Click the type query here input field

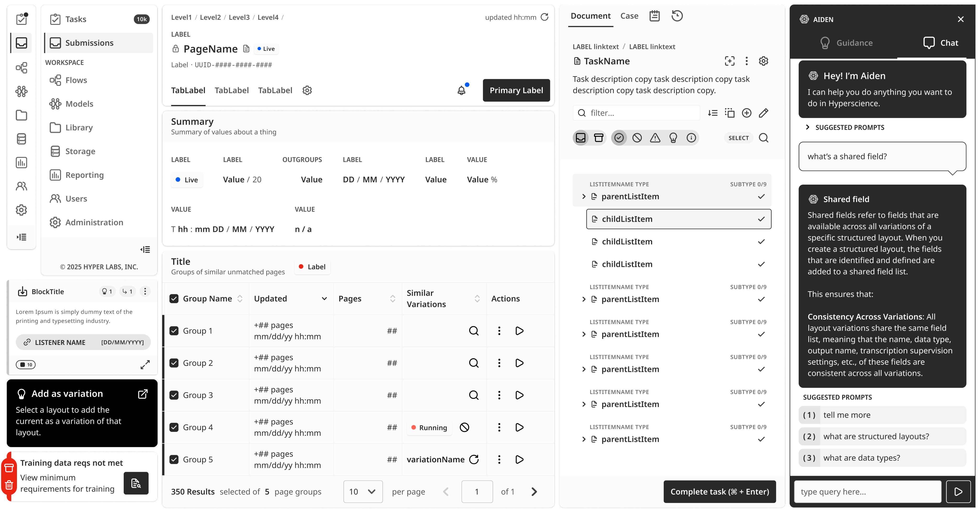[867, 491]
